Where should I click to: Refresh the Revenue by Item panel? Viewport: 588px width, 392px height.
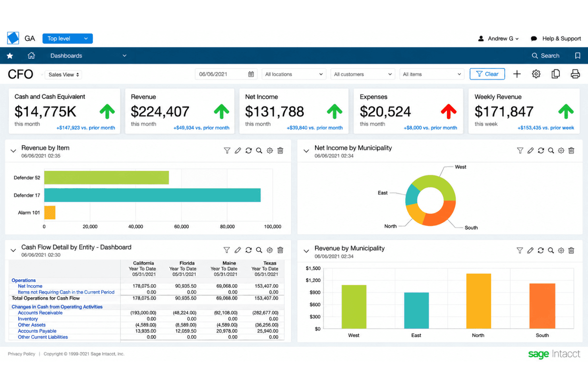click(x=248, y=151)
